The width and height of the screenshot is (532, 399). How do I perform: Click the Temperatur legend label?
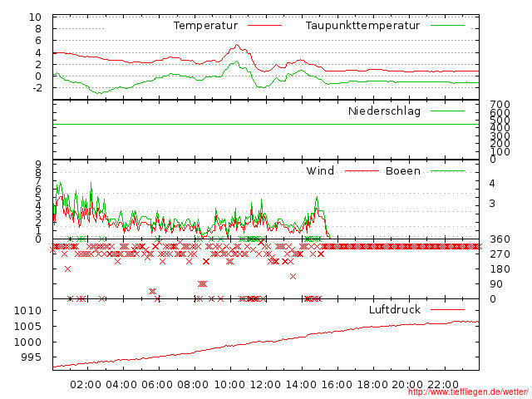pyautogui.click(x=205, y=26)
